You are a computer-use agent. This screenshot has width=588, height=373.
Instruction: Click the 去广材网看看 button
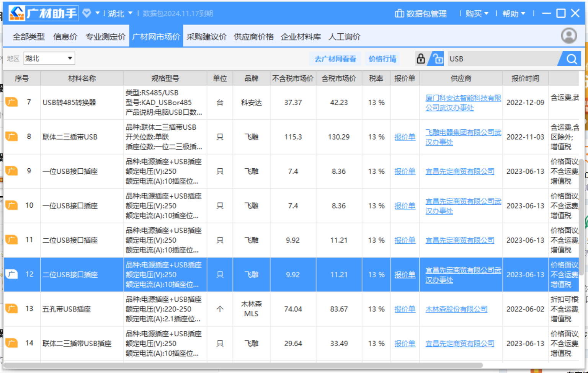(335, 59)
